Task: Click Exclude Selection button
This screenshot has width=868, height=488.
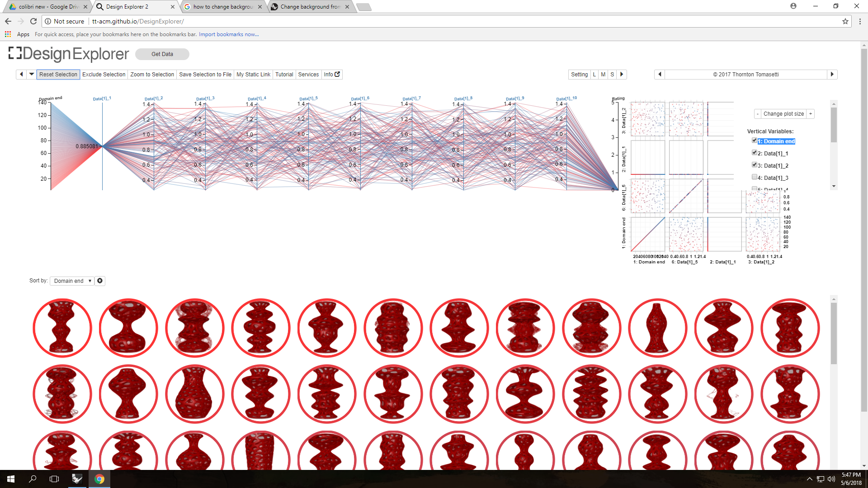Action: [x=104, y=74]
